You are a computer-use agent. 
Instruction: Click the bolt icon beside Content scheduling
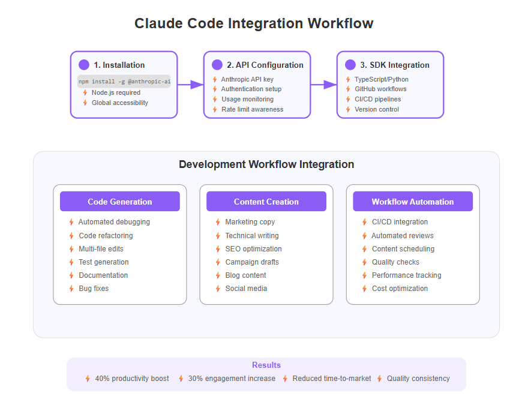pyautogui.click(x=365, y=249)
